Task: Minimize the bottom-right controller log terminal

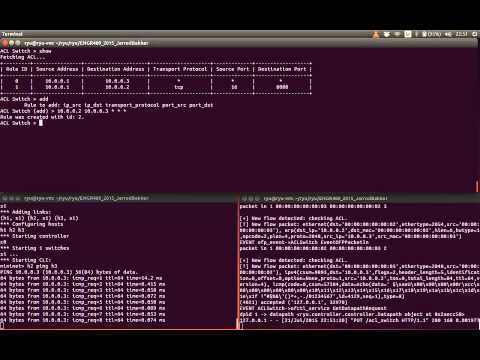Action: [251, 198]
